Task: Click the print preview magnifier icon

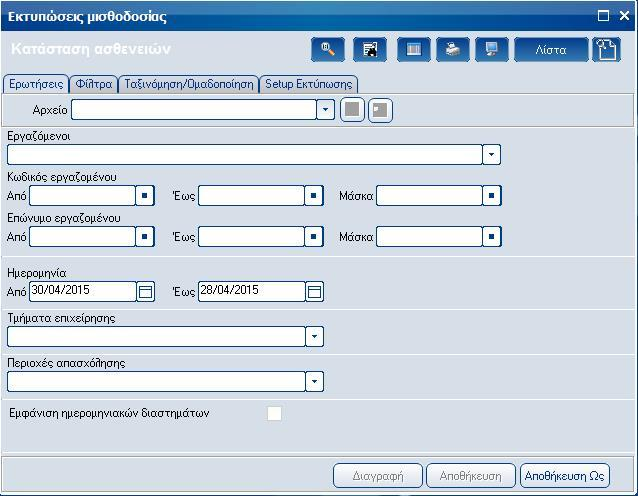Action: 328,50
